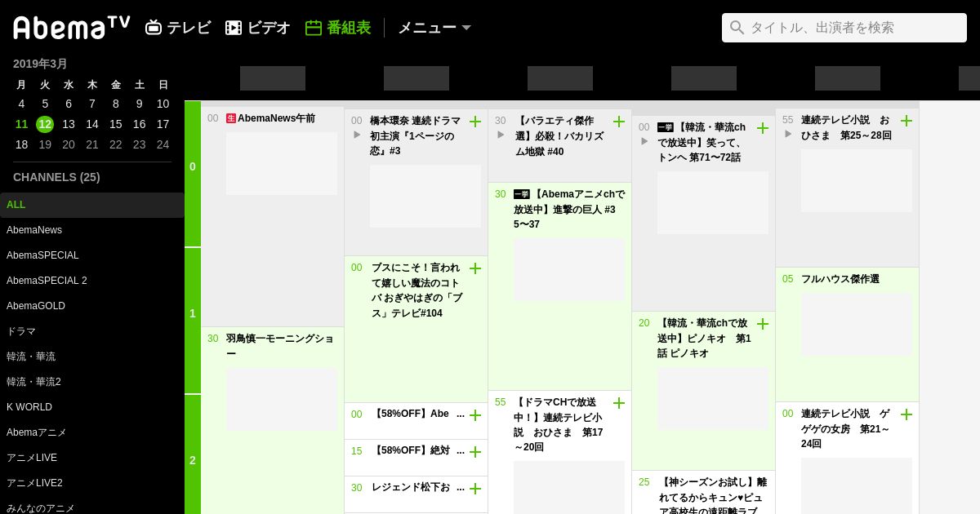980x514 pixels.
Task: Click the AbemaTV logo
Action: [72, 28]
